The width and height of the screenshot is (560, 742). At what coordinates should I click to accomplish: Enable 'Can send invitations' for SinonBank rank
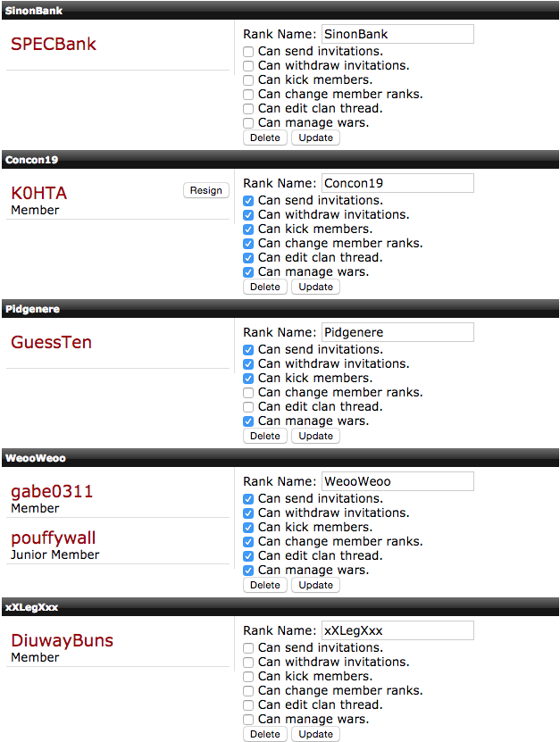(x=248, y=52)
